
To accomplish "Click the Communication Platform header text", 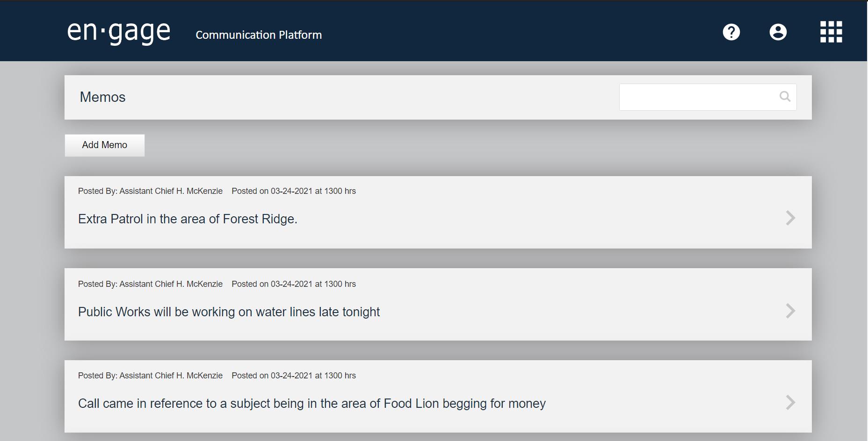I will pos(259,35).
